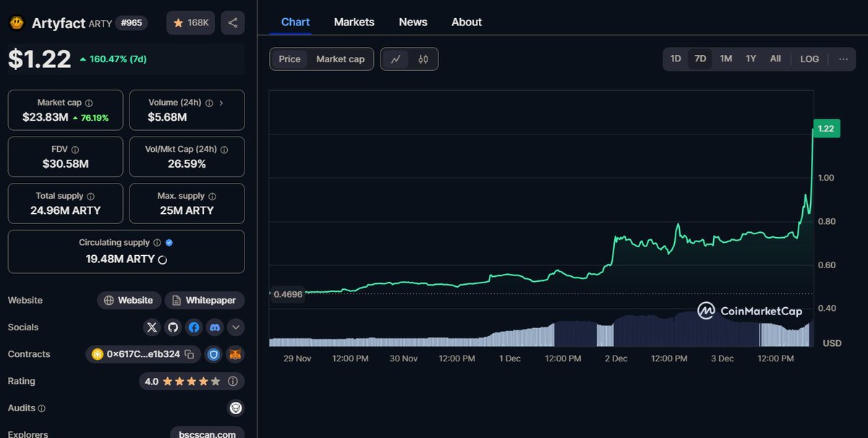Open the About tab
The width and height of the screenshot is (868, 438).
(467, 22)
